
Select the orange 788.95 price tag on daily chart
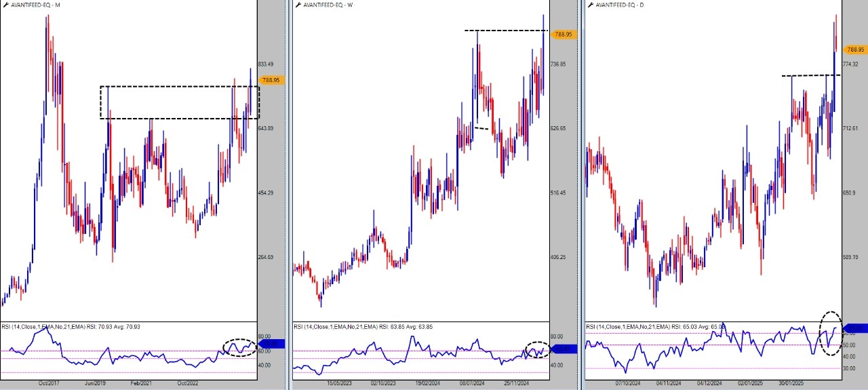coord(854,50)
